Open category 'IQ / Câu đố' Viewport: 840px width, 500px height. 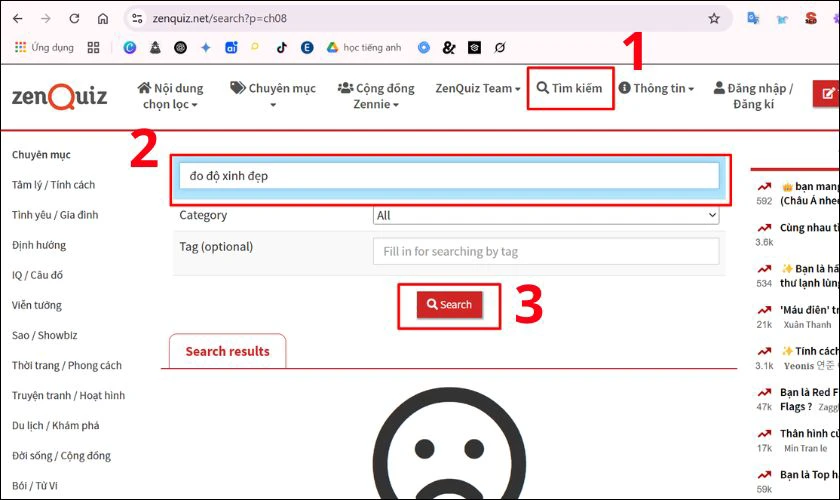click(38, 275)
